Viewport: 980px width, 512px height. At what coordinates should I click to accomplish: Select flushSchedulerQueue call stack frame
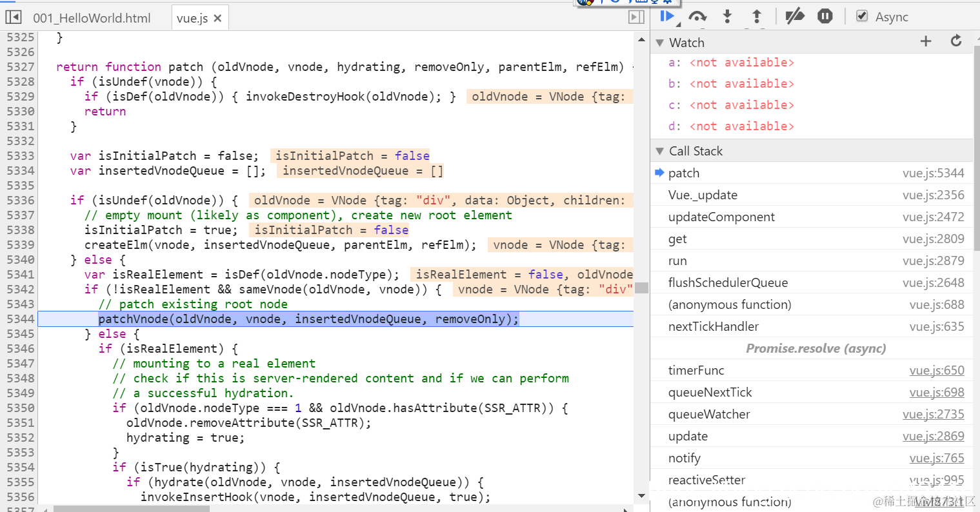pos(811,282)
